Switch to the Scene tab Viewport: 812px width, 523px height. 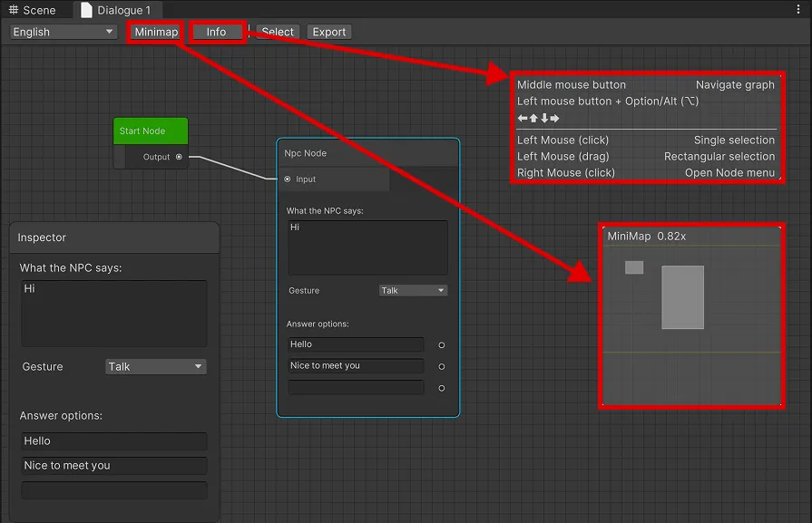32,10
